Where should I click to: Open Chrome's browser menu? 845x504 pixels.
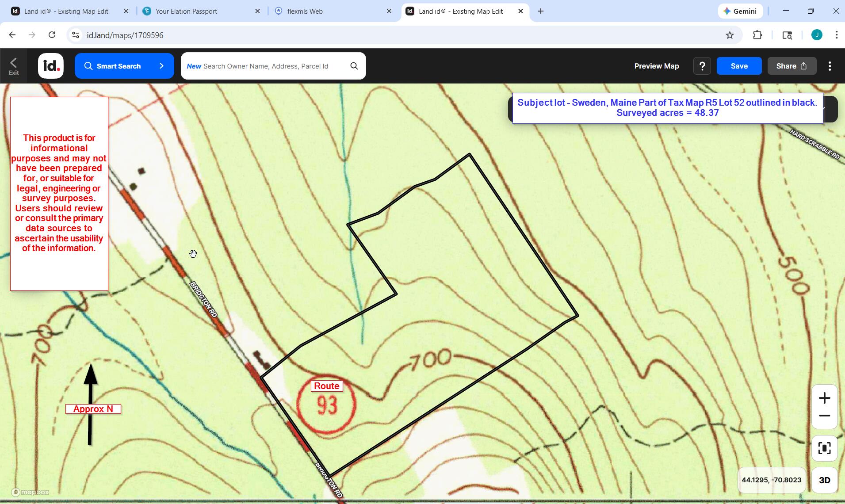[837, 34]
